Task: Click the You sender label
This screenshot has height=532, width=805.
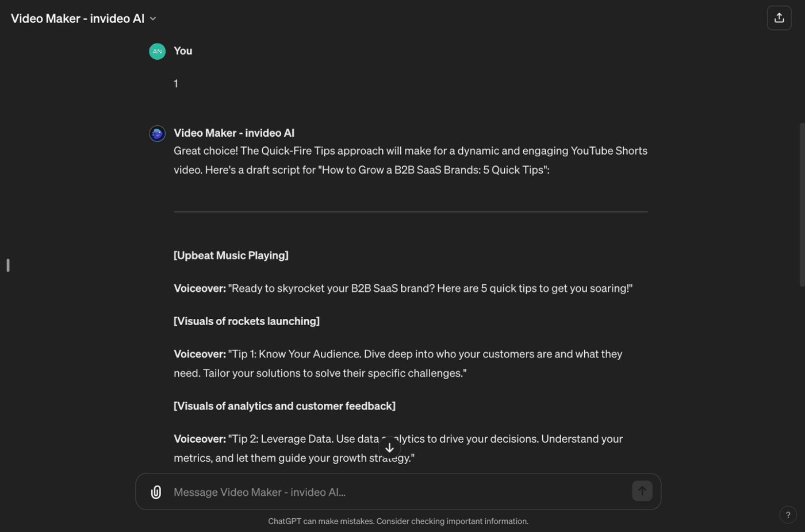Action: 182,51
